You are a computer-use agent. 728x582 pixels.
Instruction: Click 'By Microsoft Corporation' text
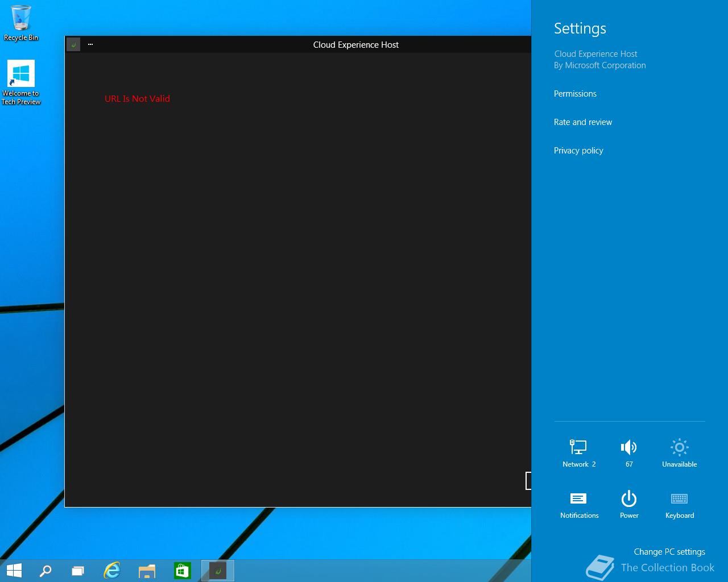(x=600, y=65)
